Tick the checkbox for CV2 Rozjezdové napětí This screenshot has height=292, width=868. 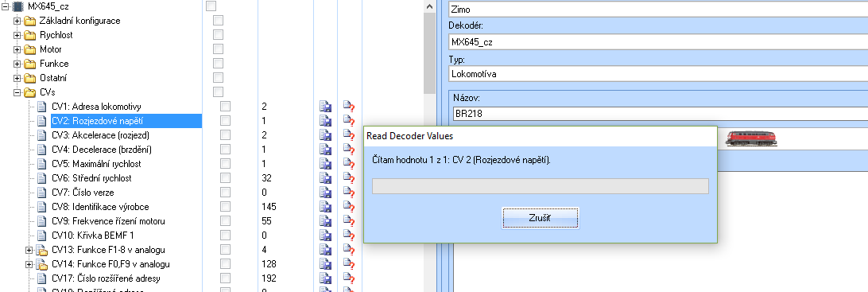point(225,121)
